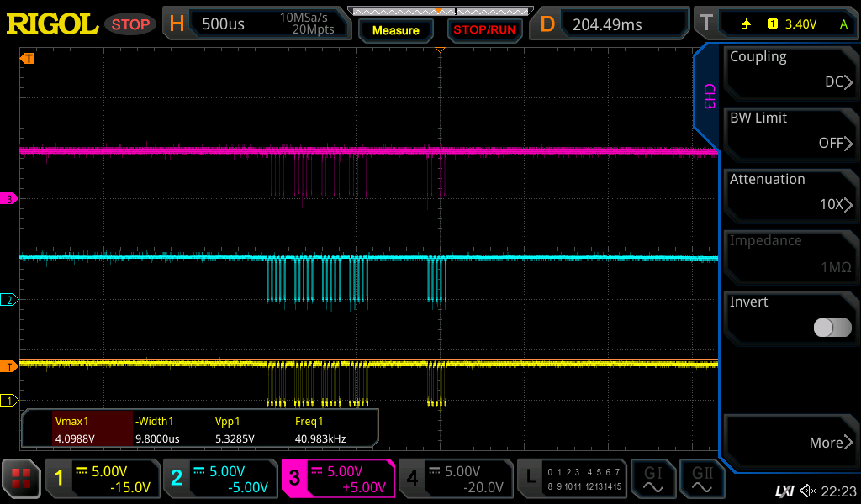Open the Coupling DC menu

[x=790, y=73]
